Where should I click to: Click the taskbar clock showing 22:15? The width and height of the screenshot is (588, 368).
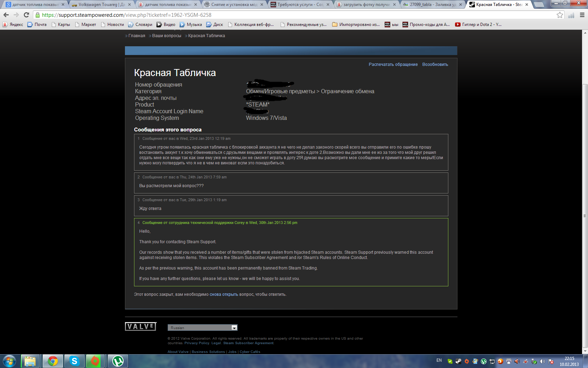tap(569, 361)
